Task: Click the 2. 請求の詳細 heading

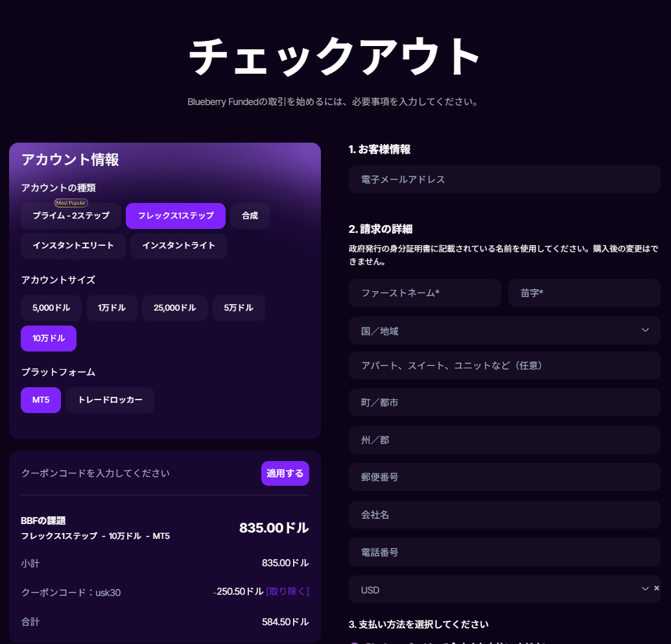Action: [x=381, y=229]
